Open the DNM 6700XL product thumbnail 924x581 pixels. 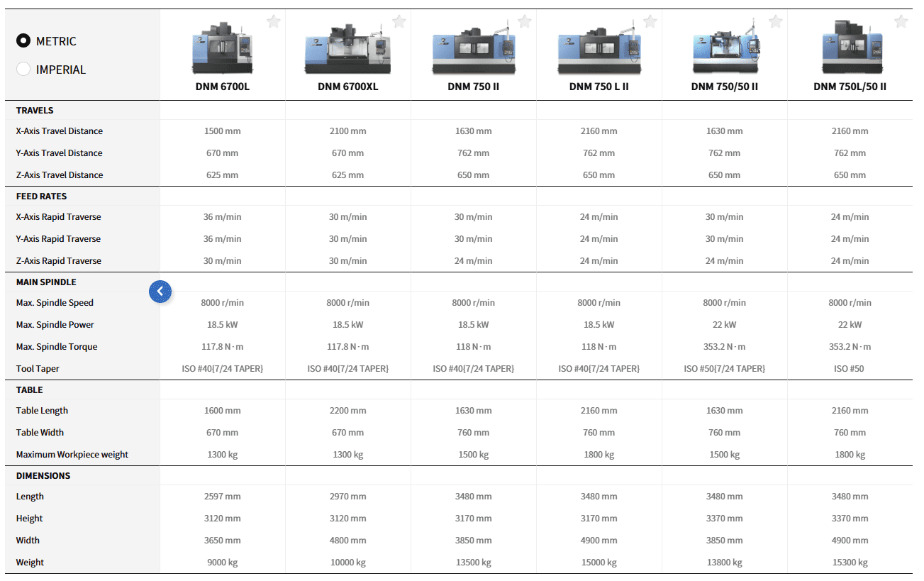[347, 50]
